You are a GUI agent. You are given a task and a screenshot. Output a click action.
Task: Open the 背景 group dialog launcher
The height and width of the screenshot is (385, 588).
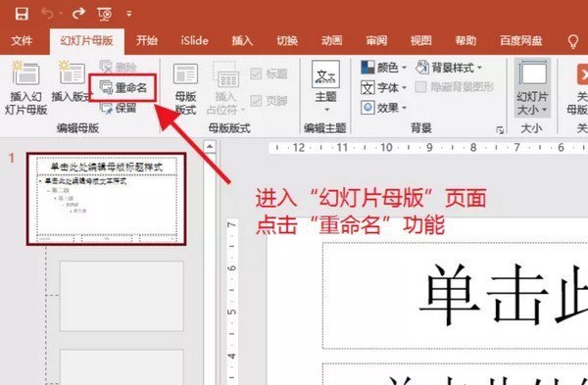pyautogui.click(x=500, y=130)
